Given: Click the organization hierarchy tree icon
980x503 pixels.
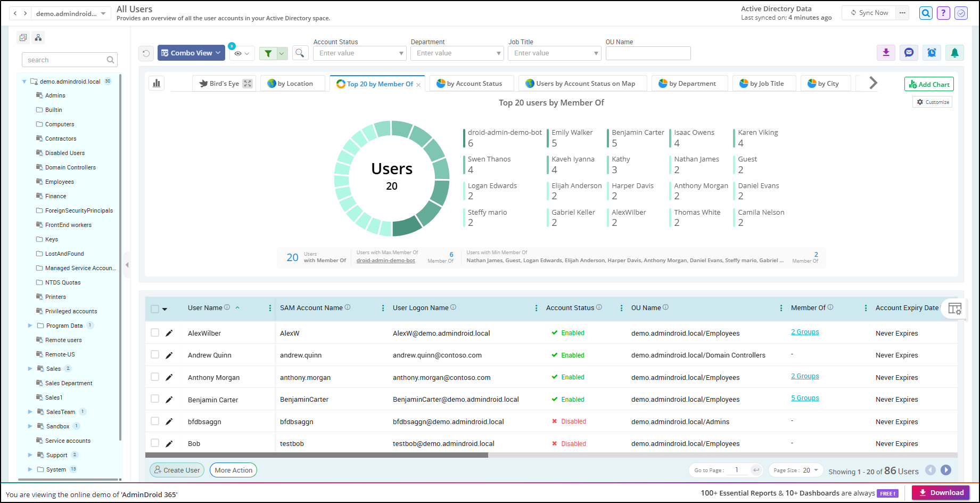Looking at the screenshot, I should (x=38, y=37).
